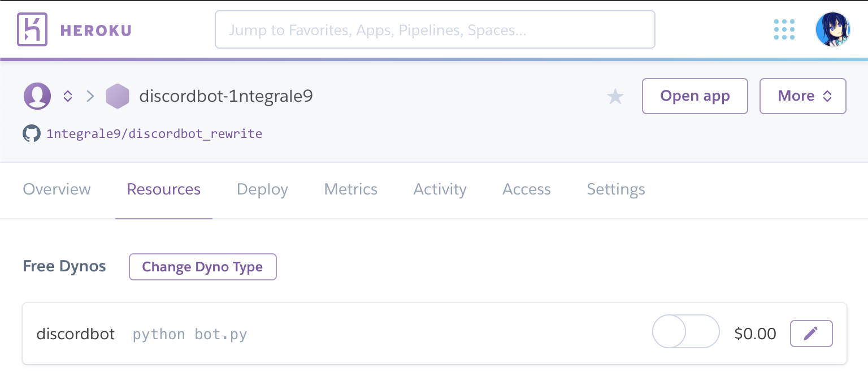Click the discordbot process name
This screenshot has height=372, width=868.
pos(76,334)
